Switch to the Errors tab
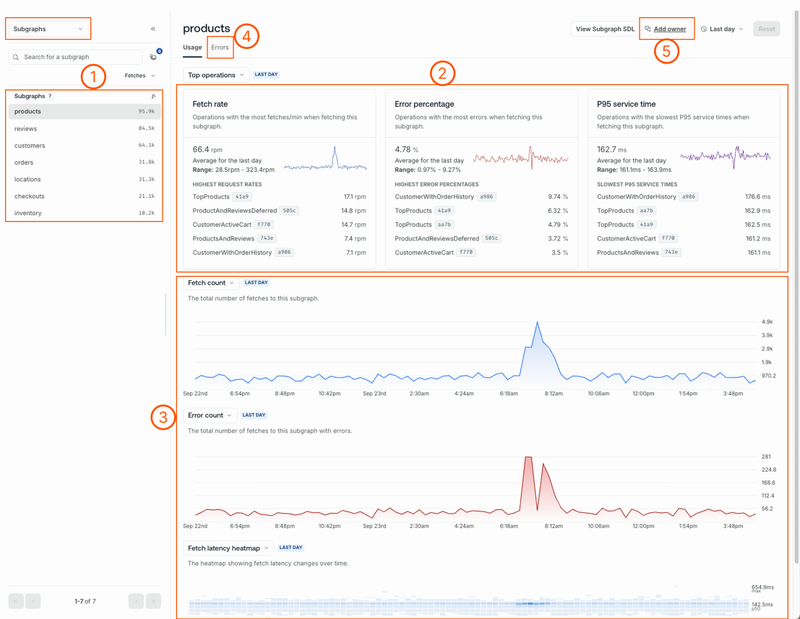Viewport: 800px width, 619px height. click(220, 46)
